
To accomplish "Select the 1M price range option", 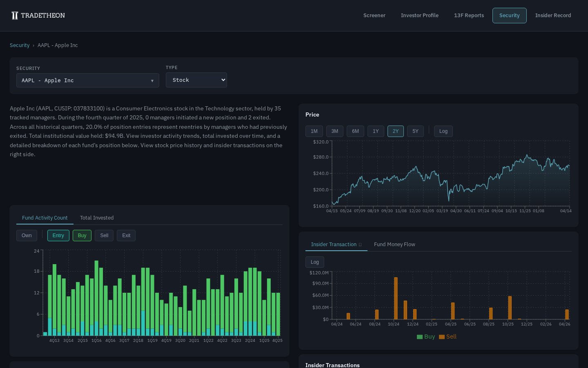I will pyautogui.click(x=314, y=131).
